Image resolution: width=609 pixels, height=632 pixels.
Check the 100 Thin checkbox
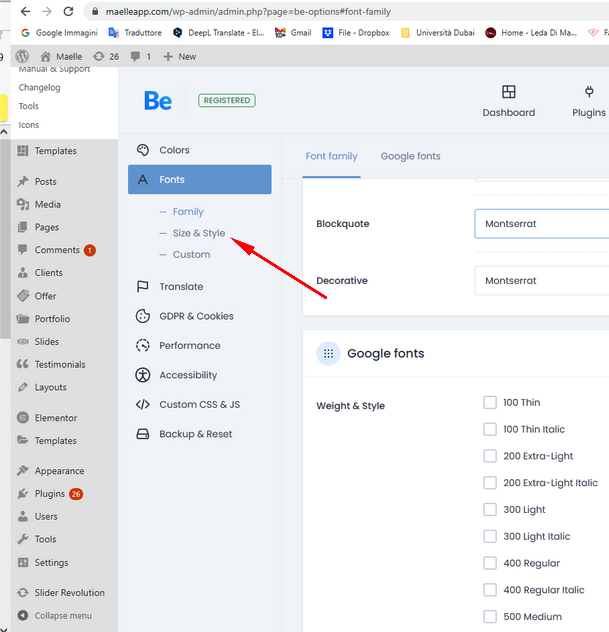click(x=490, y=402)
